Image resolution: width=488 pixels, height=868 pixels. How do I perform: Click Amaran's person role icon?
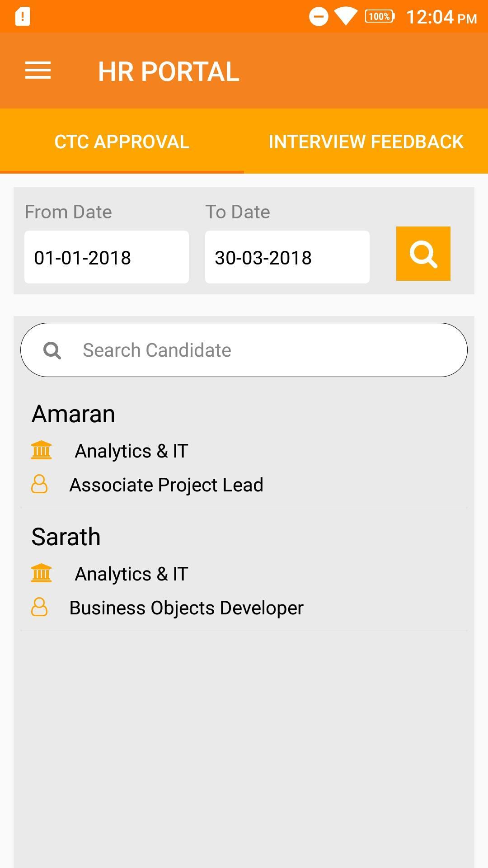click(x=39, y=484)
